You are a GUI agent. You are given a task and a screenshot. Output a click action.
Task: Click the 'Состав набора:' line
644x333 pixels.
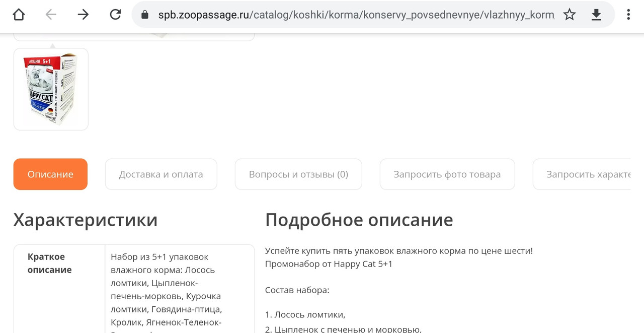pos(297,290)
